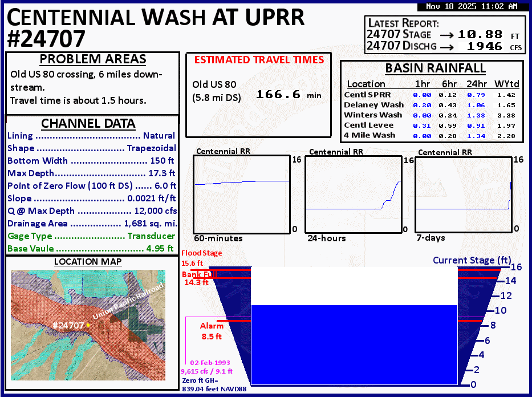Select the Gage Type Transducer row
532x397 pixels.
click(91, 236)
